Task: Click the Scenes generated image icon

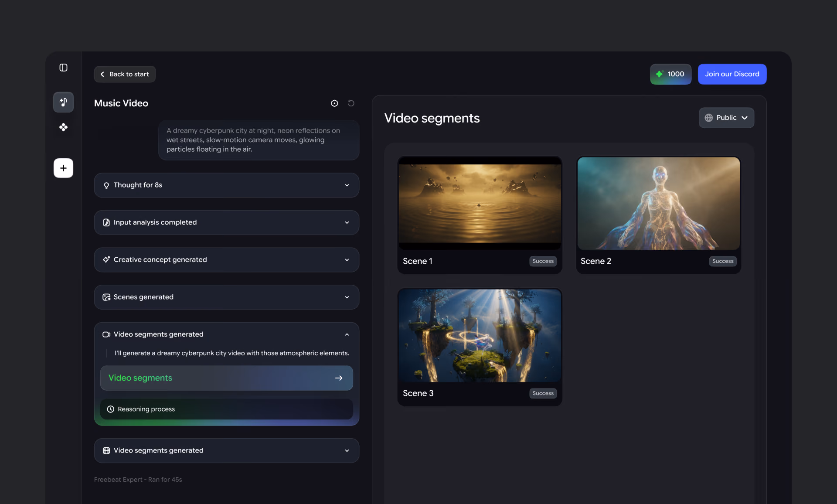Action: click(106, 297)
